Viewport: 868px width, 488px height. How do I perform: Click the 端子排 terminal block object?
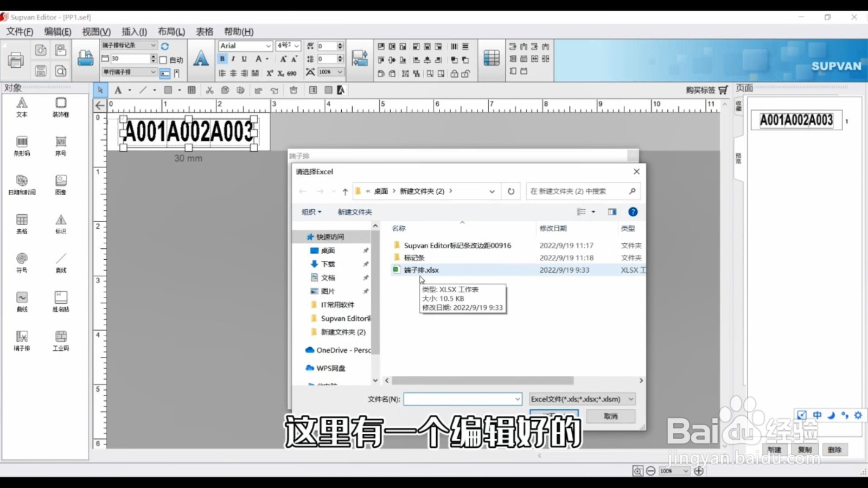22,342
